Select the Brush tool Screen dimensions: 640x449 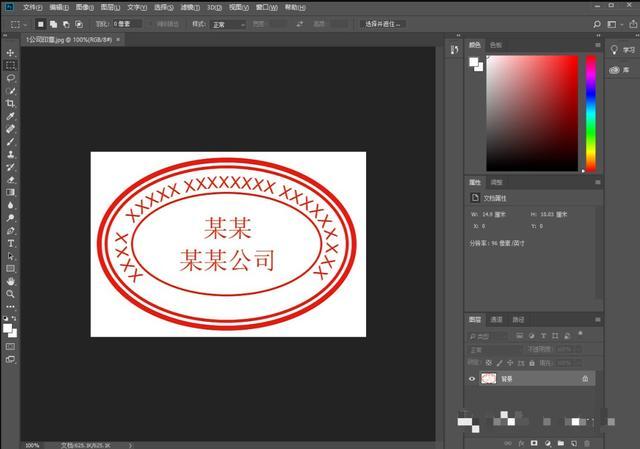pyautogui.click(x=11, y=142)
